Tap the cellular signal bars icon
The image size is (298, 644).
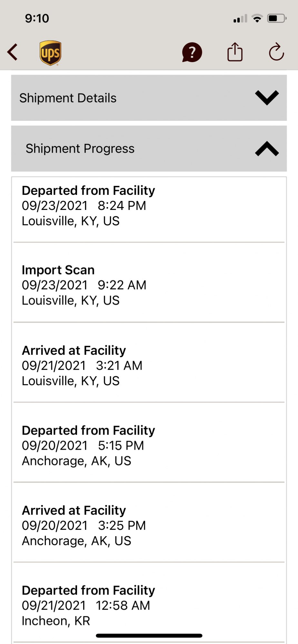click(x=240, y=19)
